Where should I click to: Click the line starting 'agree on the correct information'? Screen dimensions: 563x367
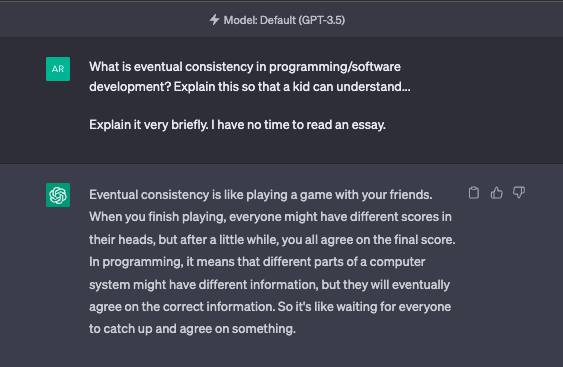(270, 307)
